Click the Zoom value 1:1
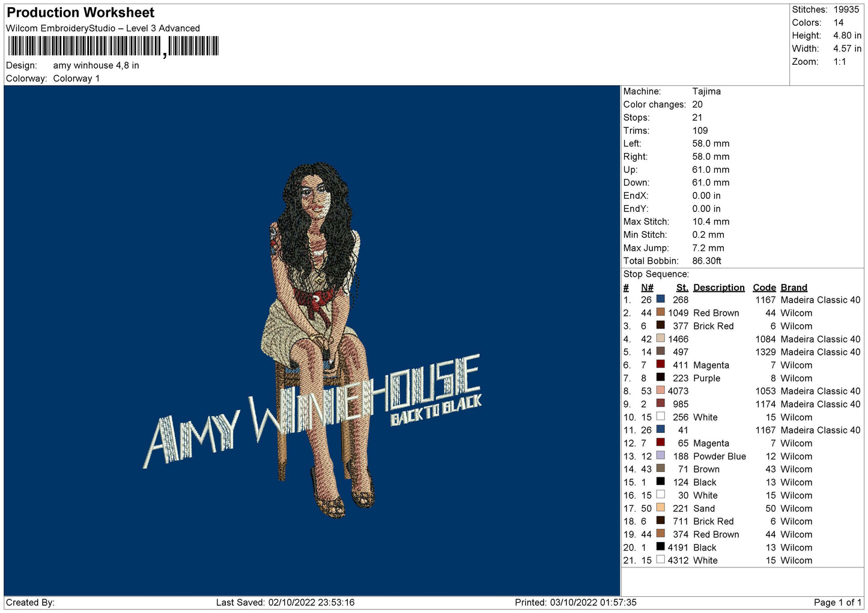The image size is (868, 613). (840, 62)
